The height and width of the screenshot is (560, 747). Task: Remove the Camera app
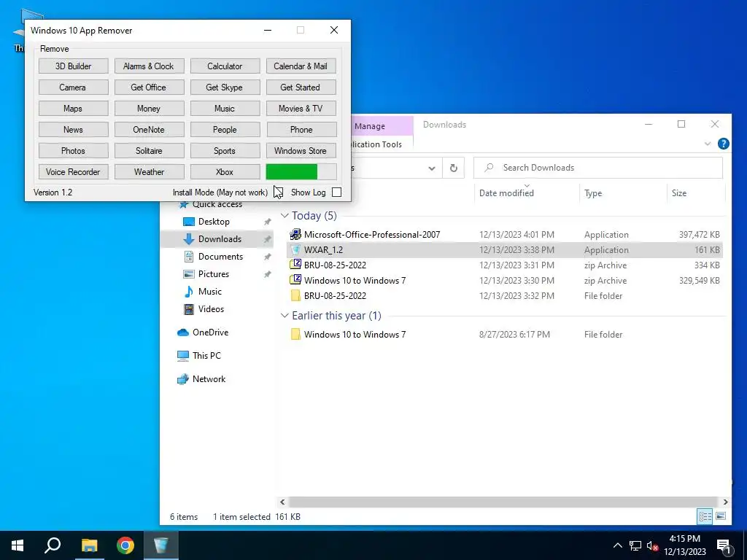pyautogui.click(x=74, y=87)
